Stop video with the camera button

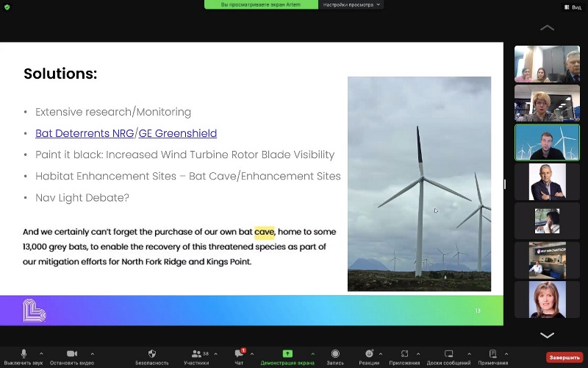tap(71, 355)
